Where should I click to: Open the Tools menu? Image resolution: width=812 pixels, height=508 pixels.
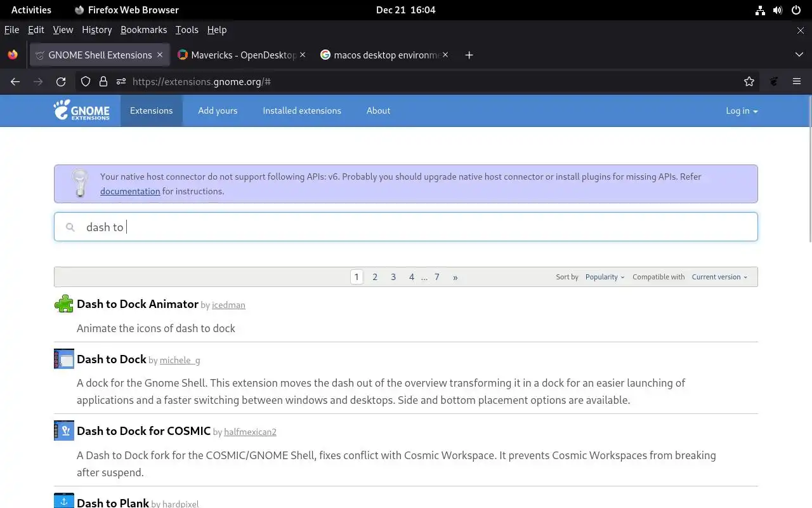pos(187,30)
